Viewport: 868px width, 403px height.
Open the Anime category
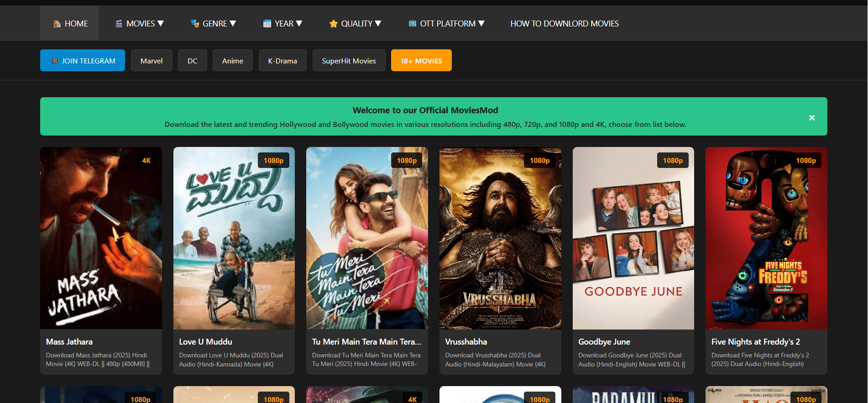[x=232, y=61]
